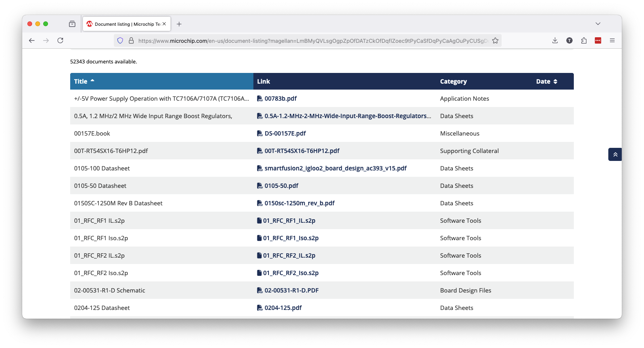List all tabs via chevron dropdown

point(598,24)
